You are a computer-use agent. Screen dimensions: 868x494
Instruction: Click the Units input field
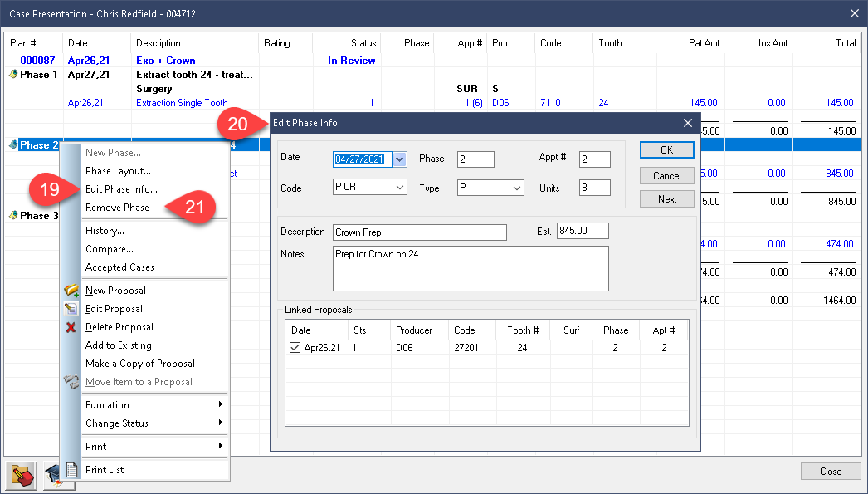coord(594,188)
